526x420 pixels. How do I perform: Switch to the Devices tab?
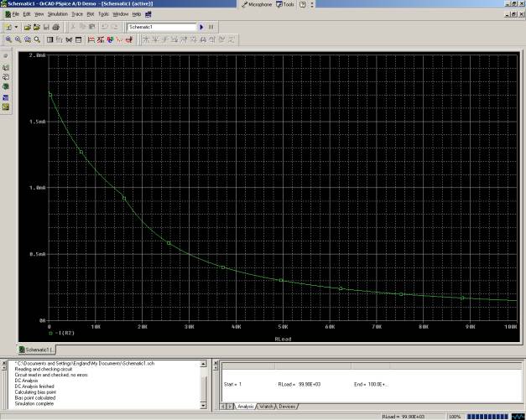coord(287,407)
